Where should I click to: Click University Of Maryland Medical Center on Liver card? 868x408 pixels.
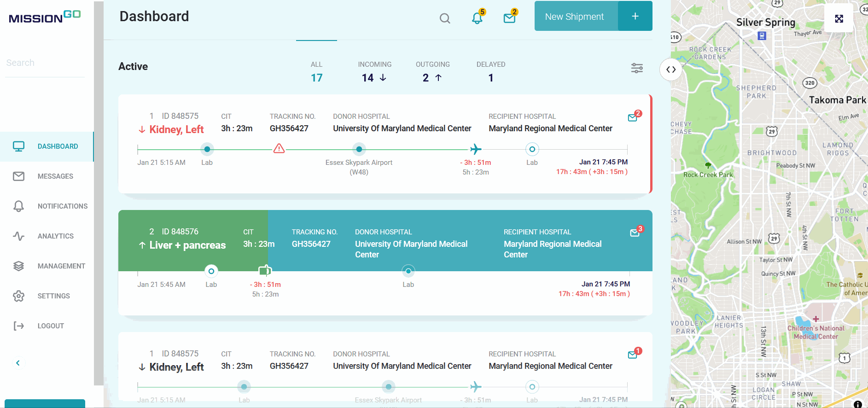pyautogui.click(x=411, y=249)
